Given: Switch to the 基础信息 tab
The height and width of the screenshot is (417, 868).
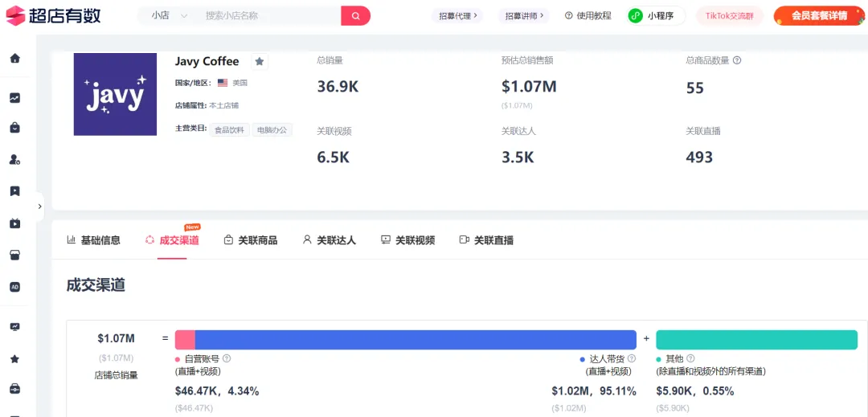Looking at the screenshot, I should pyautogui.click(x=93, y=240).
